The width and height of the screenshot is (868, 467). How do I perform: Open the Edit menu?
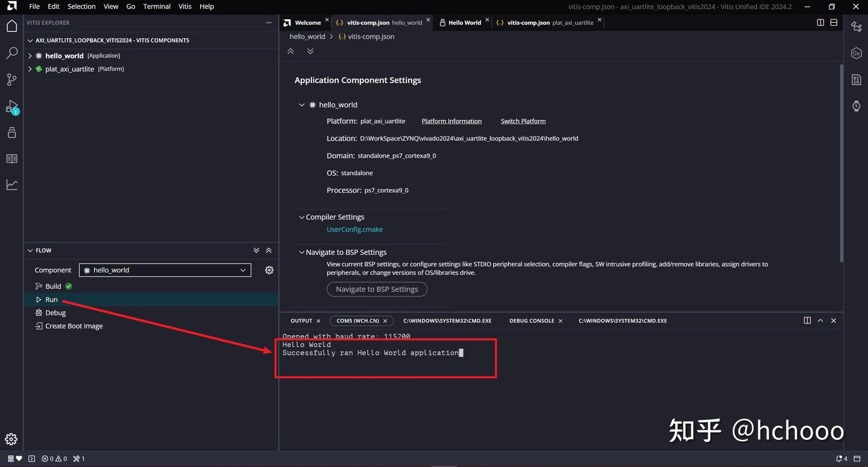(x=54, y=7)
